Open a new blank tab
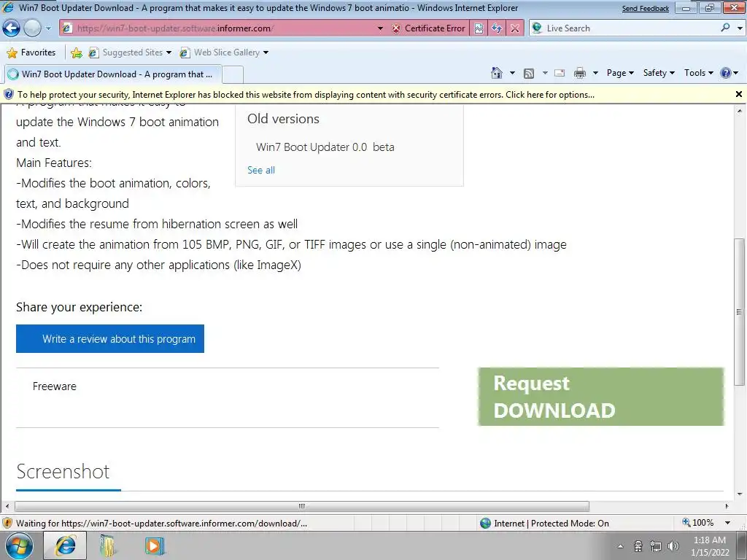This screenshot has height=560, width=747. pyautogui.click(x=233, y=75)
